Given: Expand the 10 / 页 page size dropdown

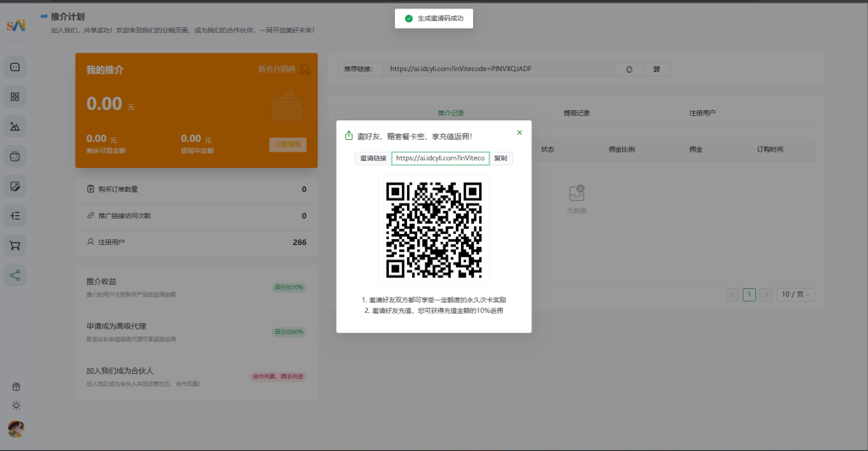Looking at the screenshot, I should click(796, 294).
